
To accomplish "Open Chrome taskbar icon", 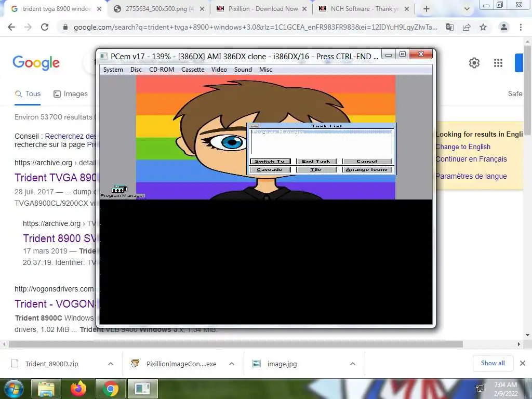I will click(x=111, y=389).
